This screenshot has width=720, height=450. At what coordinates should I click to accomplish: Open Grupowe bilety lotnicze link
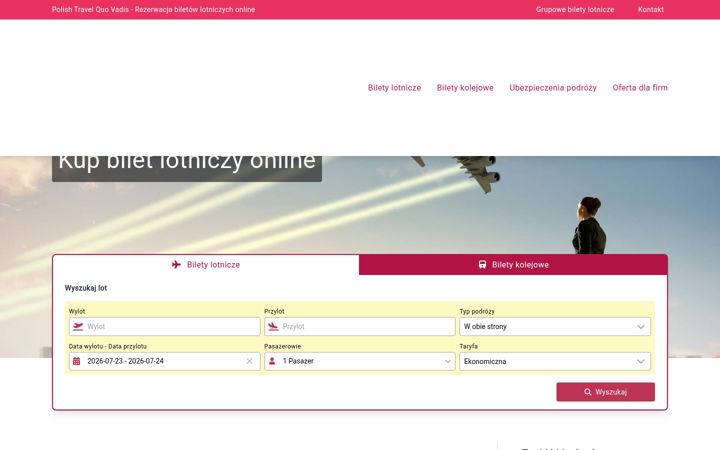(575, 10)
